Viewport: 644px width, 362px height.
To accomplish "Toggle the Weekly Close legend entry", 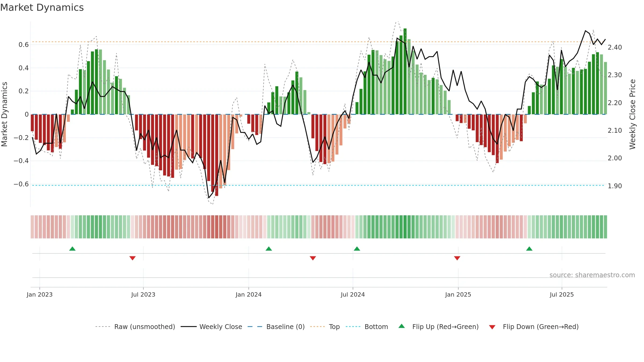I will pyautogui.click(x=211, y=327).
